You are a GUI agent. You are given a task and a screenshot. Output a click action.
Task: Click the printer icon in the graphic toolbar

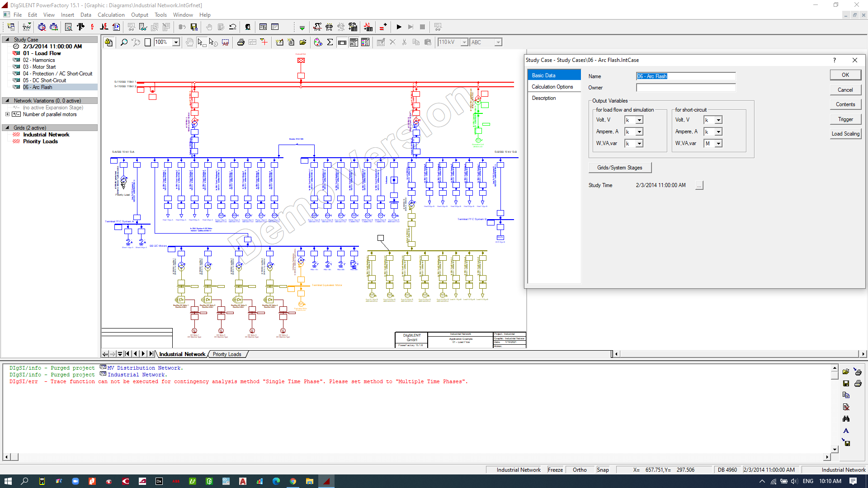pyautogui.click(x=241, y=42)
